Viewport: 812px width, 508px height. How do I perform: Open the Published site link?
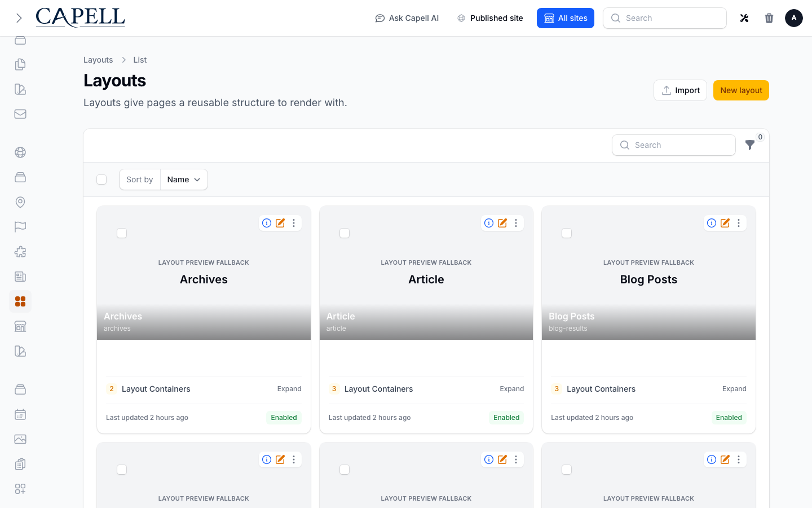click(x=490, y=18)
